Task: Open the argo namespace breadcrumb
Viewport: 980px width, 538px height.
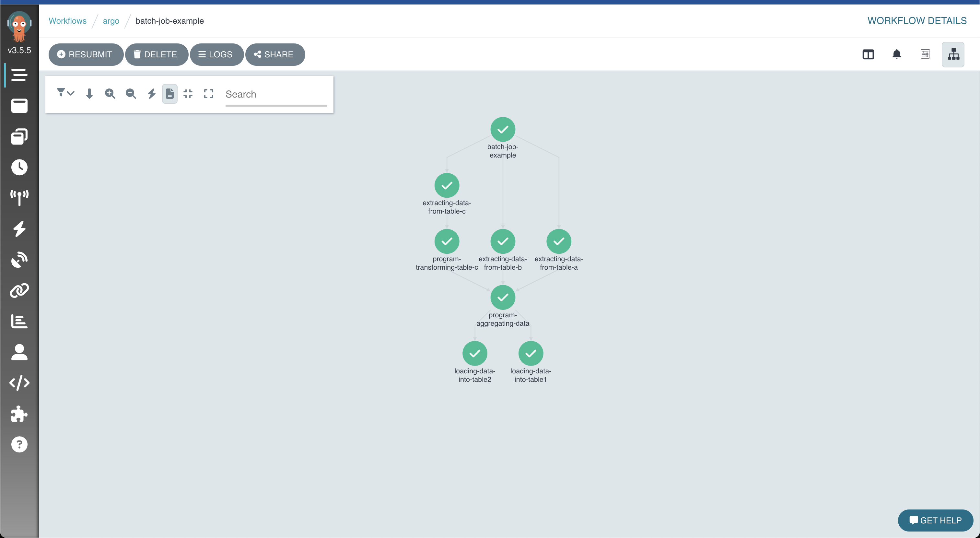Action: pos(111,21)
